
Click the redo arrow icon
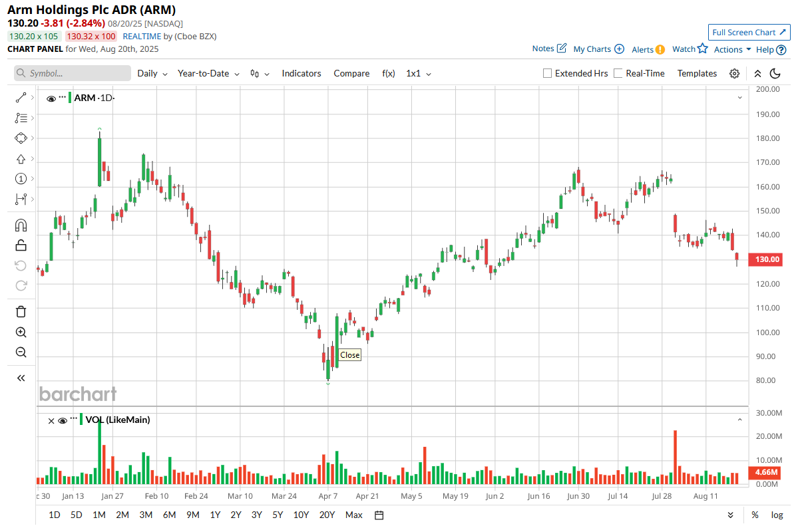21,285
